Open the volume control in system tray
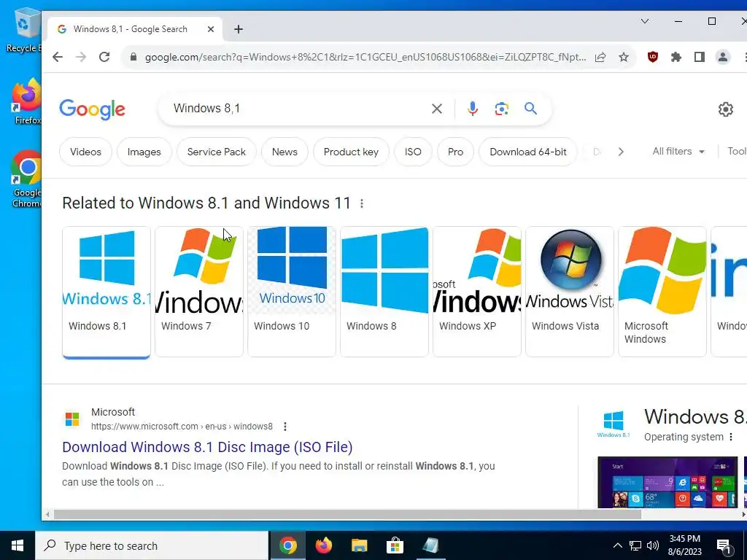Viewport: 747px width, 560px height. click(x=653, y=545)
